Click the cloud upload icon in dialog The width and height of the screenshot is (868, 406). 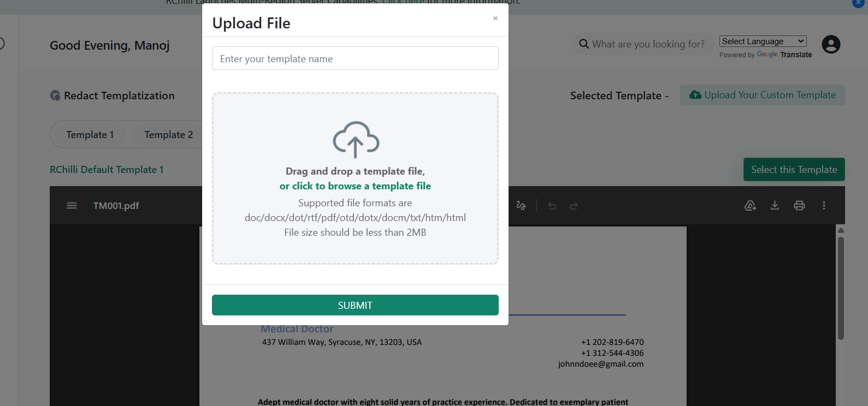(356, 140)
